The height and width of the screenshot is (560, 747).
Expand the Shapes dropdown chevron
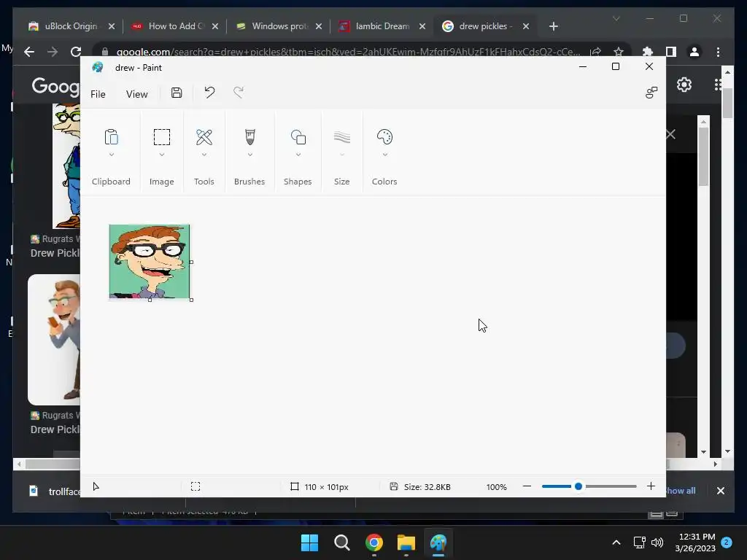[x=298, y=155]
